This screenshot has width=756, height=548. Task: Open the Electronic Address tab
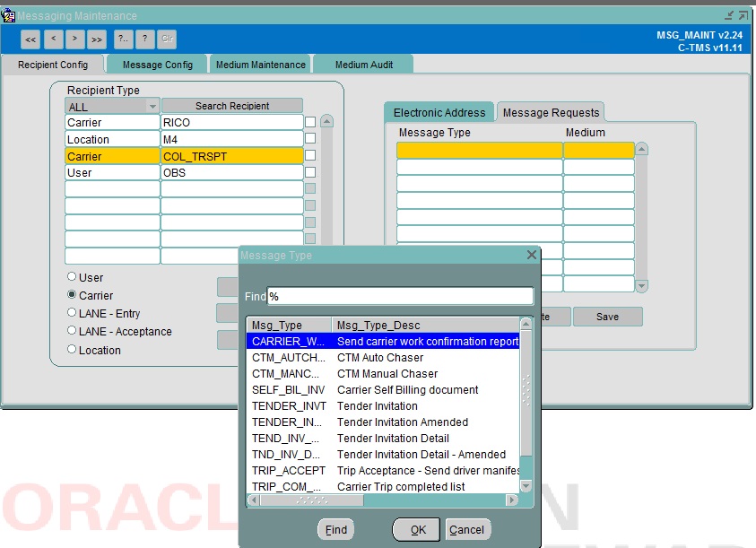(439, 112)
